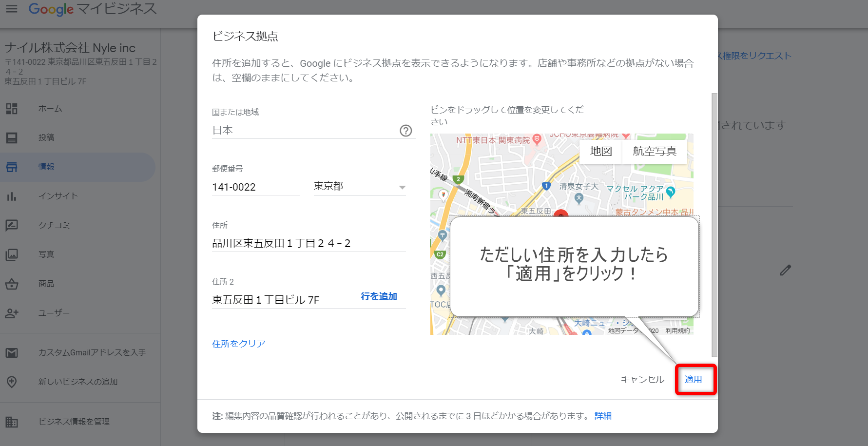Open 写真 in the sidebar
Image resolution: width=868 pixels, height=446 pixels.
tap(46, 254)
